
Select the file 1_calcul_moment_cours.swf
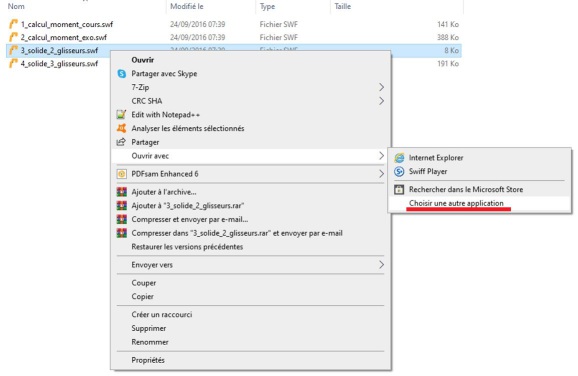[x=67, y=24]
